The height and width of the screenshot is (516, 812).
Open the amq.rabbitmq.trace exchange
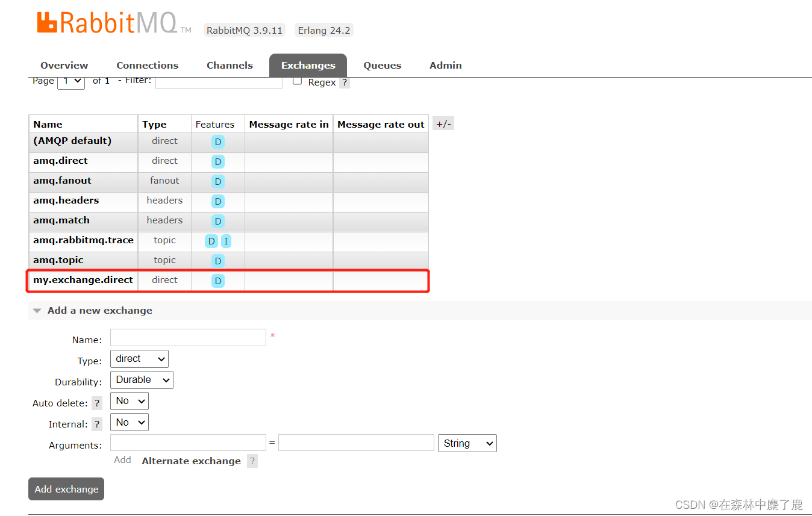pos(83,240)
